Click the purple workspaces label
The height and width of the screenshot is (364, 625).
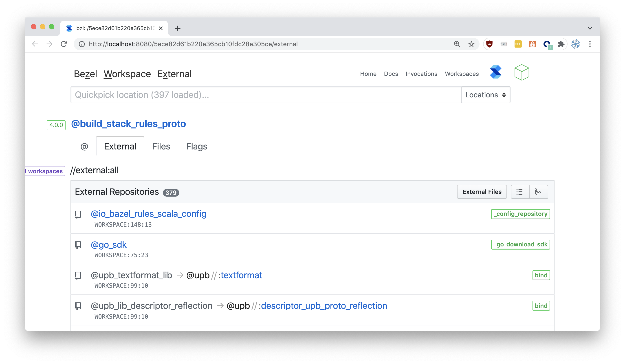45,171
